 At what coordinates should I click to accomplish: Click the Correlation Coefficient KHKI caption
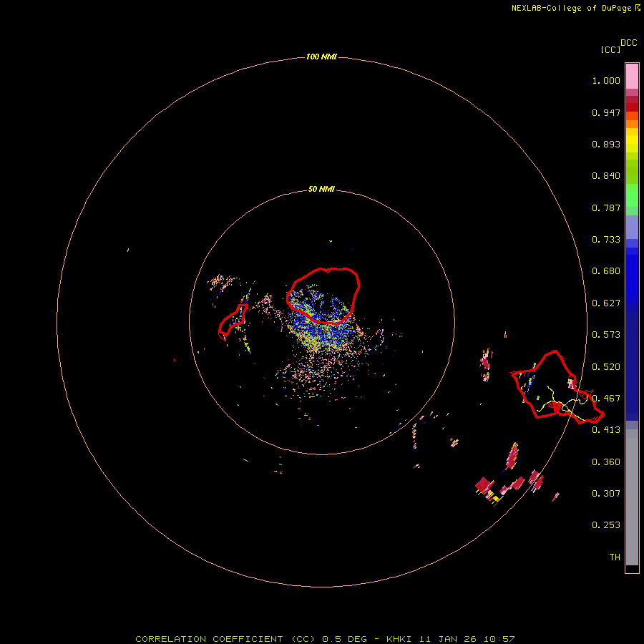click(325, 639)
